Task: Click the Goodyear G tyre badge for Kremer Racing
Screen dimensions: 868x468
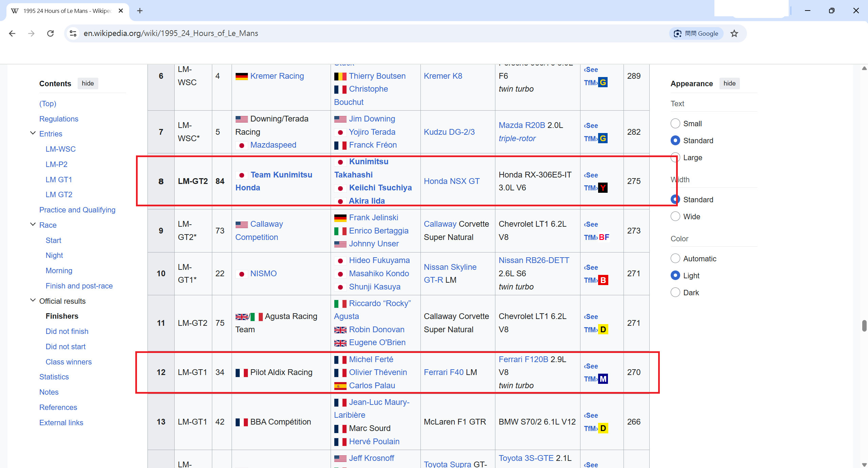Action: pyautogui.click(x=603, y=82)
